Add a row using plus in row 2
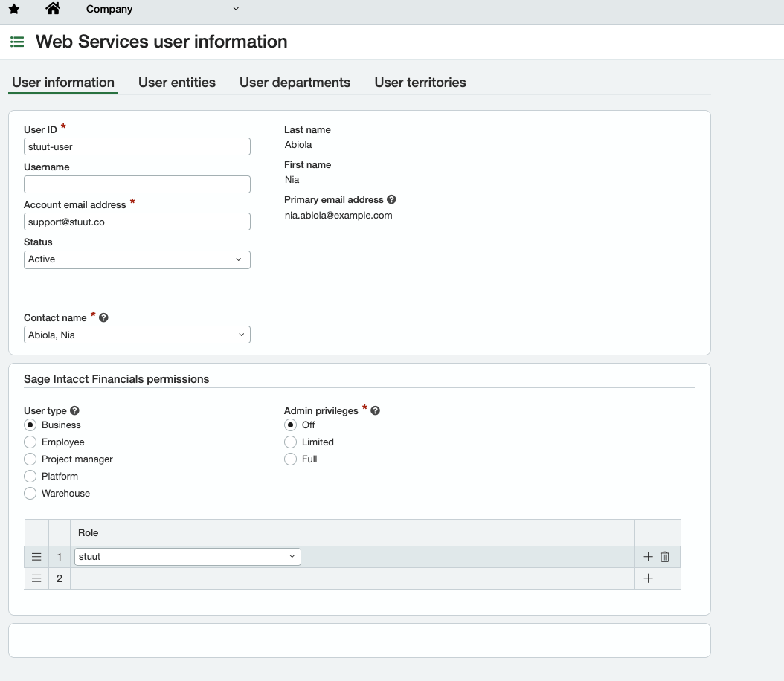Image resolution: width=784 pixels, height=681 pixels. 648,578
